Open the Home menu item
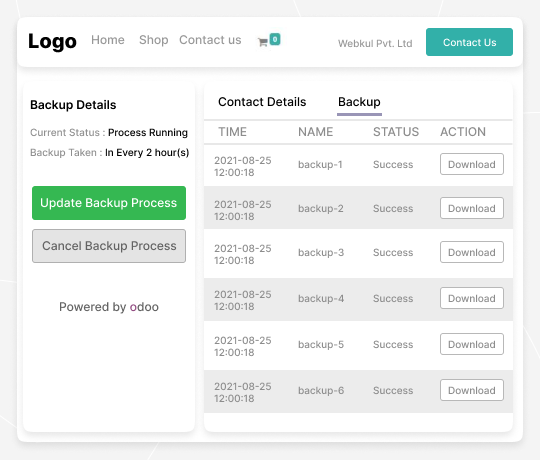This screenshot has width=540, height=460. [108, 40]
